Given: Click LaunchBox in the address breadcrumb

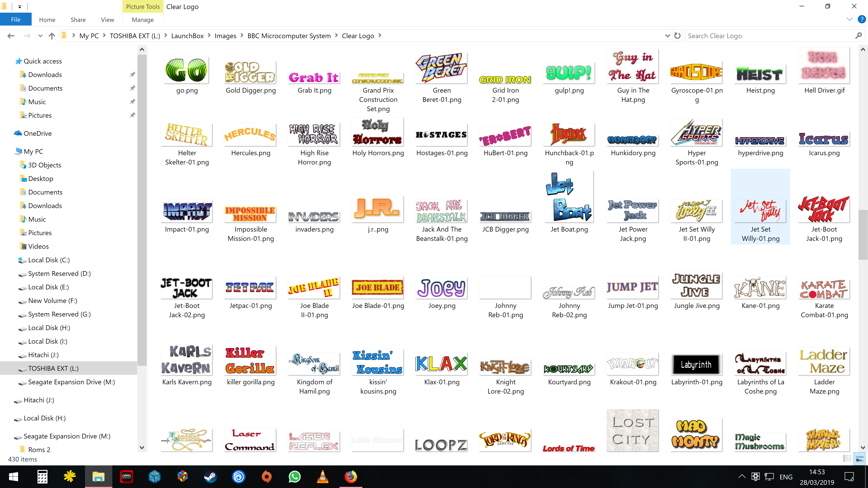Looking at the screenshot, I should click(187, 36).
